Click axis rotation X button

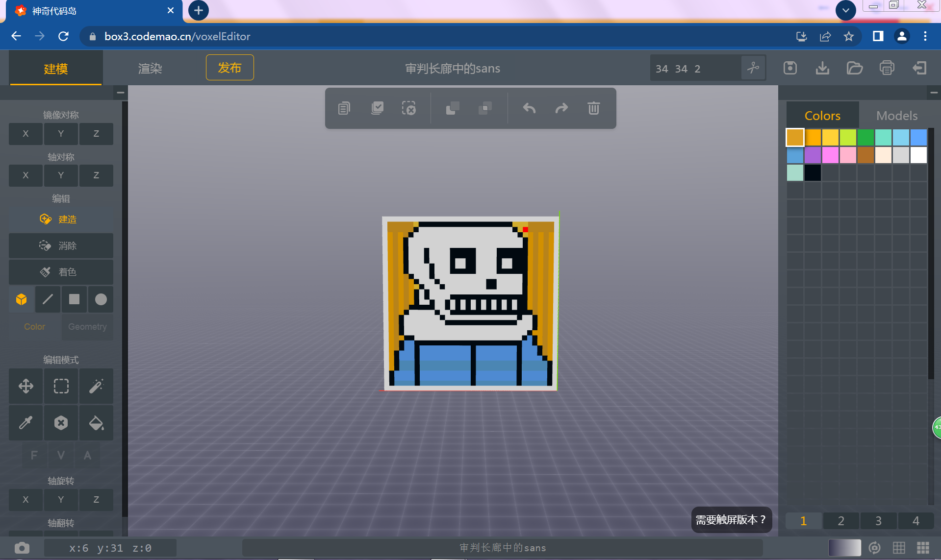(26, 500)
